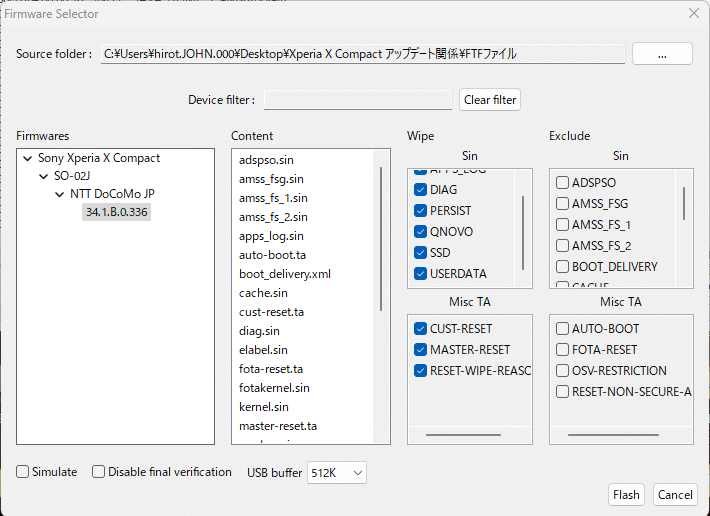Image resolution: width=710 pixels, height=516 pixels.
Task: Select diag.sin in Content list
Action: (259, 331)
